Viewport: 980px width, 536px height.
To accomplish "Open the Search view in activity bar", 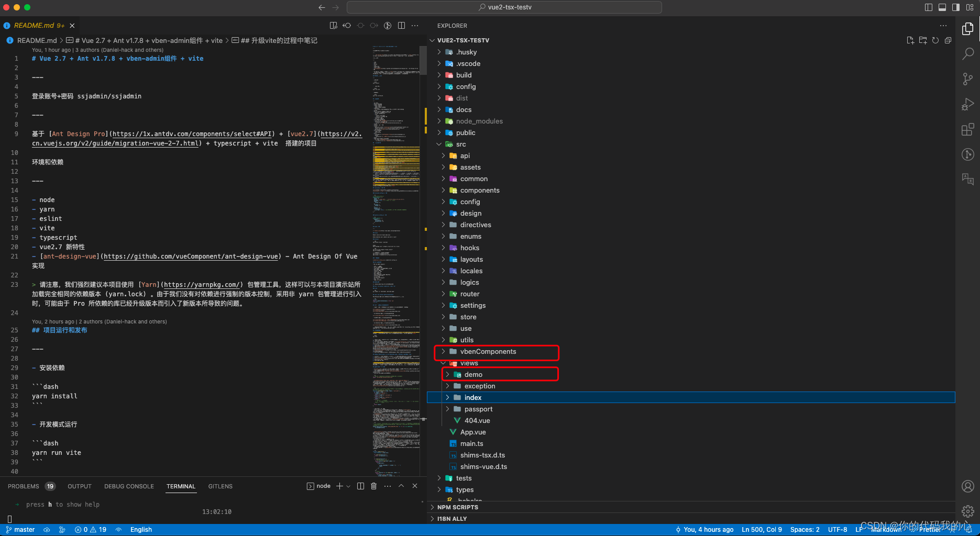I will [x=967, y=54].
